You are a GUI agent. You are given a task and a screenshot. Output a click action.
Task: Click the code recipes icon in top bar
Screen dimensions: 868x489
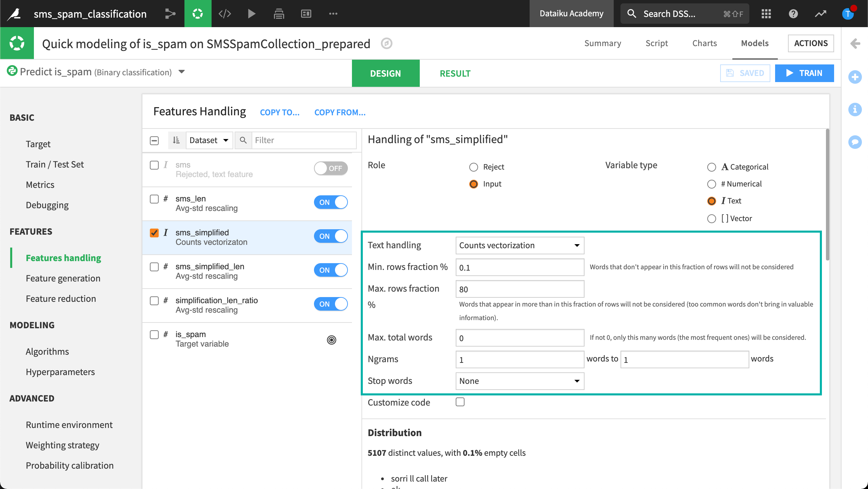pos(225,14)
